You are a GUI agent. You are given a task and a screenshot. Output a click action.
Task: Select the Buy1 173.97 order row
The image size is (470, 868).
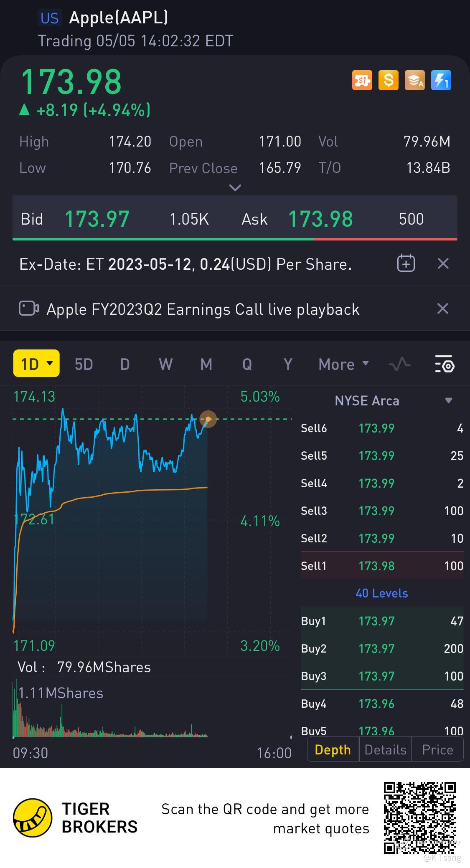tap(382, 621)
